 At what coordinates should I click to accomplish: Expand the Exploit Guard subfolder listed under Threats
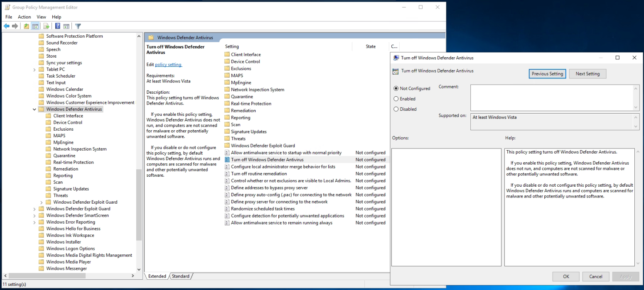(41, 202)
